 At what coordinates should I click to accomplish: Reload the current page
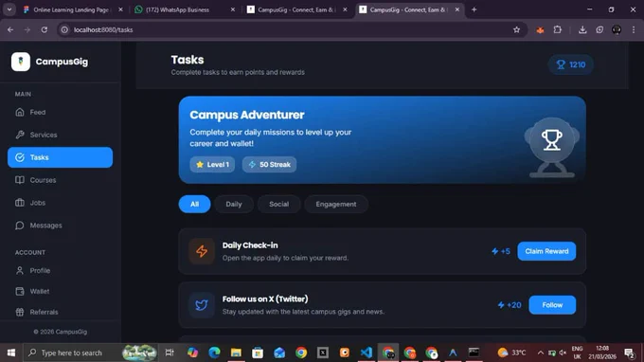pyautogui.click(x=45, y=29)
